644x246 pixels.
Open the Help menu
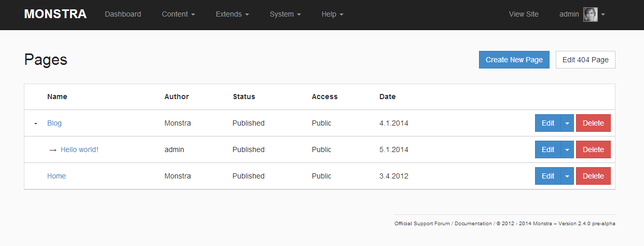click(x=332, y=15)
